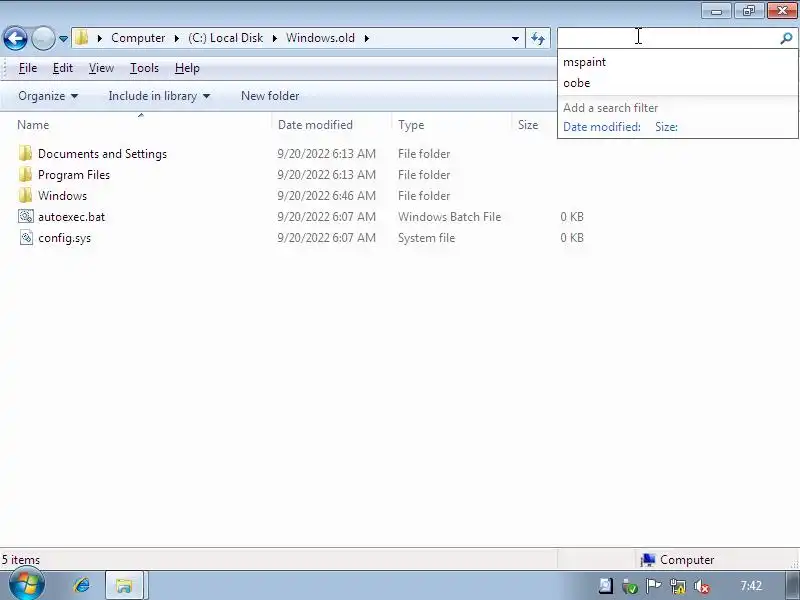The width and height of the screenshot is (800, 600).
Task: Click the Windows folder name
Action: coord(62,195)
